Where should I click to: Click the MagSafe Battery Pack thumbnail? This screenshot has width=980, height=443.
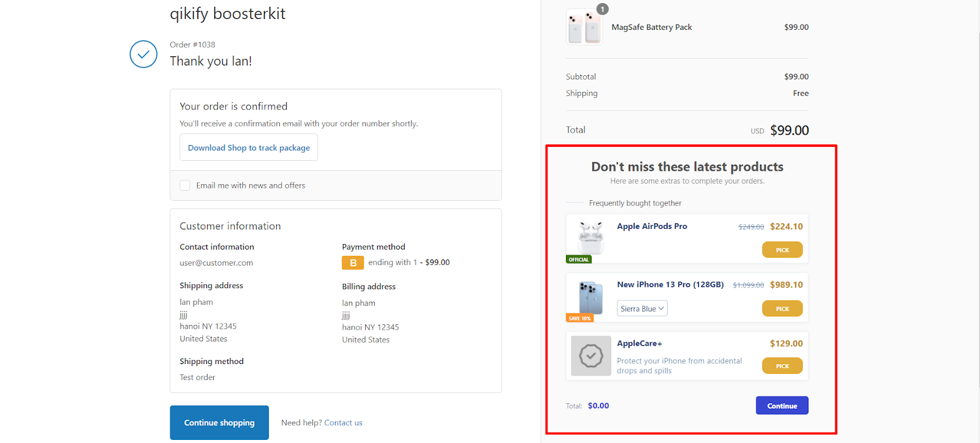pos(584,27)
